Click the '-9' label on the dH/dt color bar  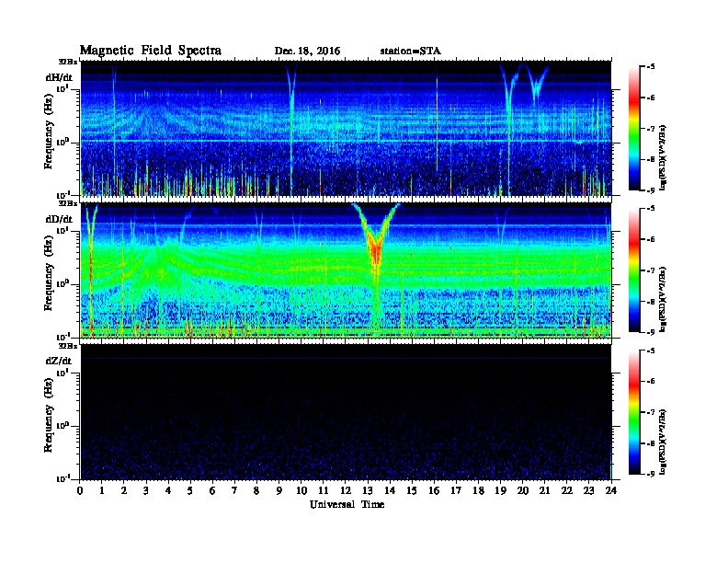(651, 190)
